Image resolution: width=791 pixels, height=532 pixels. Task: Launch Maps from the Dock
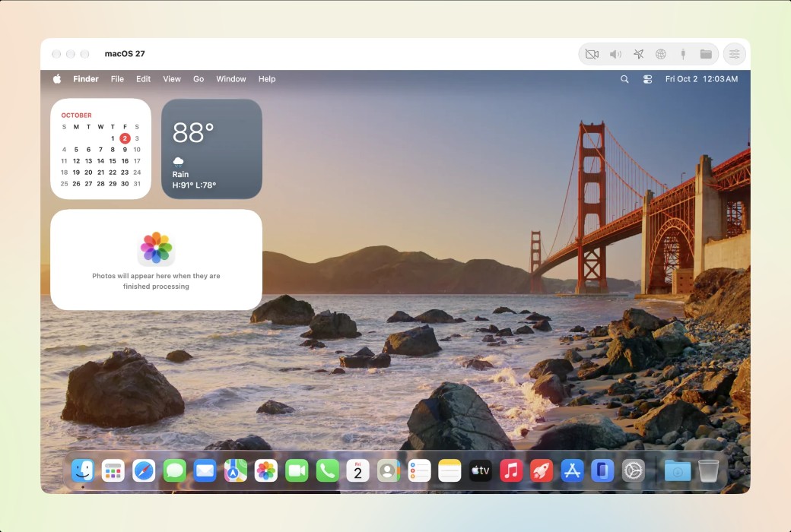click(x=236, y=471)
